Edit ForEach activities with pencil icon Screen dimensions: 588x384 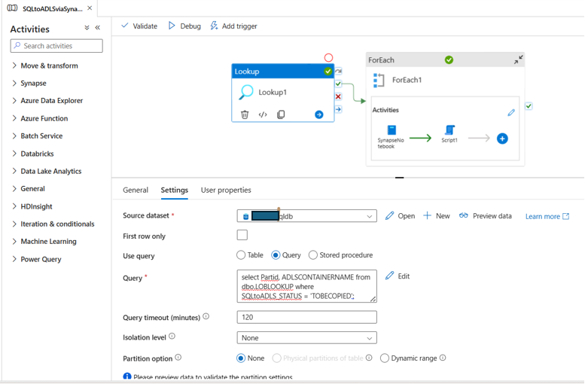coord(511,112)
